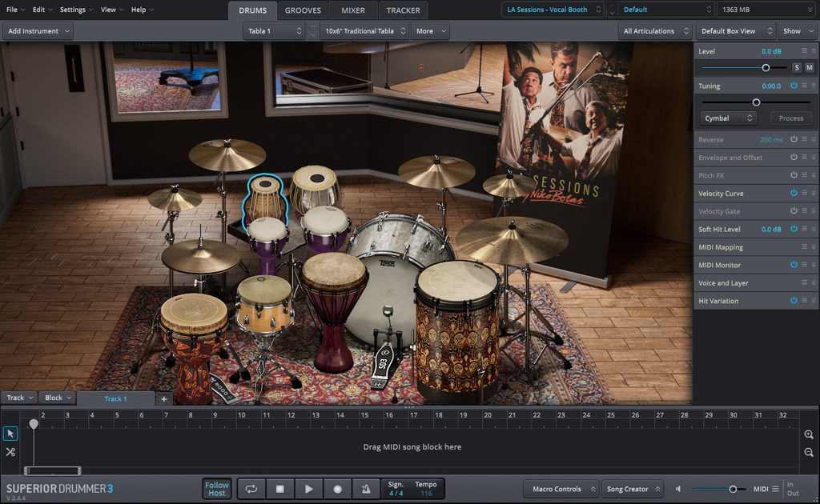
Task: Expand the Macro Controls panel
Action: (562, 489)
